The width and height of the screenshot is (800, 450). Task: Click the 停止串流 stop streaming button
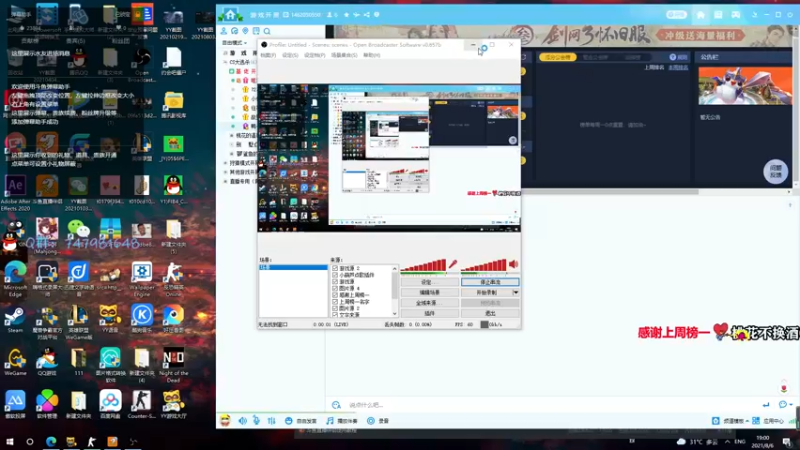tap(490, 282)
